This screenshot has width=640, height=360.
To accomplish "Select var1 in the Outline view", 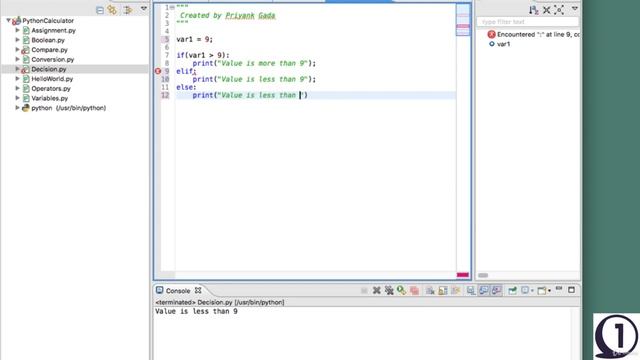I will click(x=503, y=44).
